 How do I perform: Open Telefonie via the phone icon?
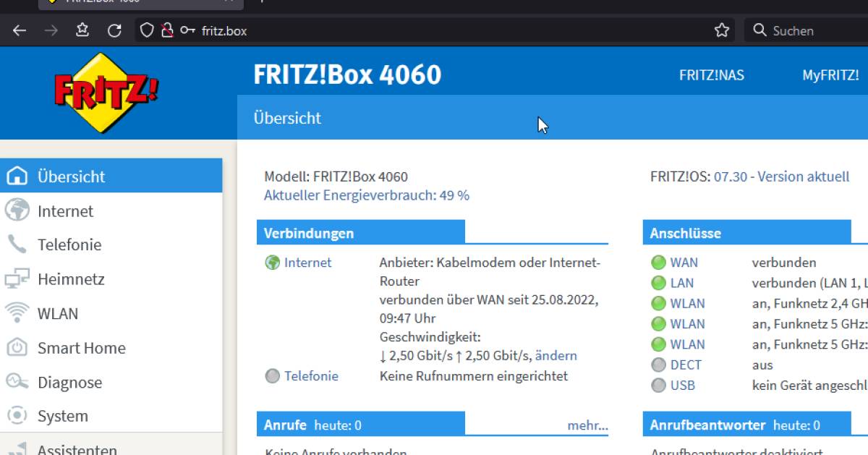(x=16, y=244)
